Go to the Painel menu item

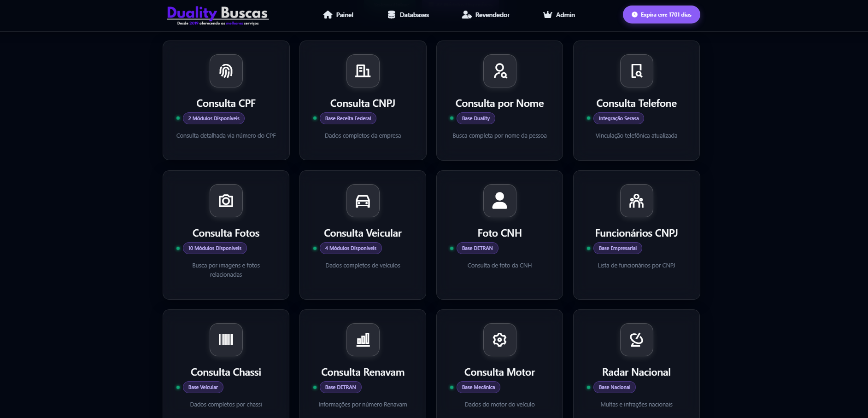[x=338, y=15]
